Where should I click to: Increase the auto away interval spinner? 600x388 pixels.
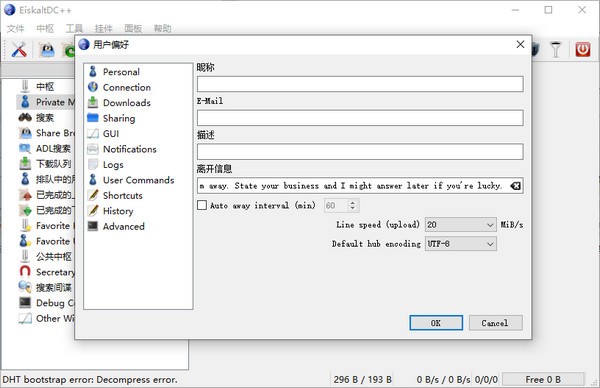point(352,202)
